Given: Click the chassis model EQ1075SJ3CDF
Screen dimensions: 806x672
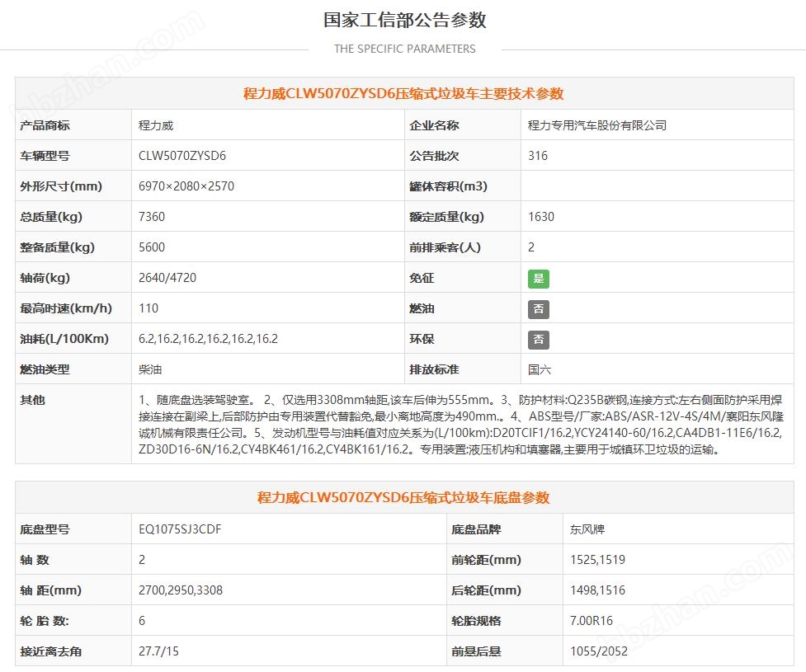Looking at the screenshot, I should 181,529.
